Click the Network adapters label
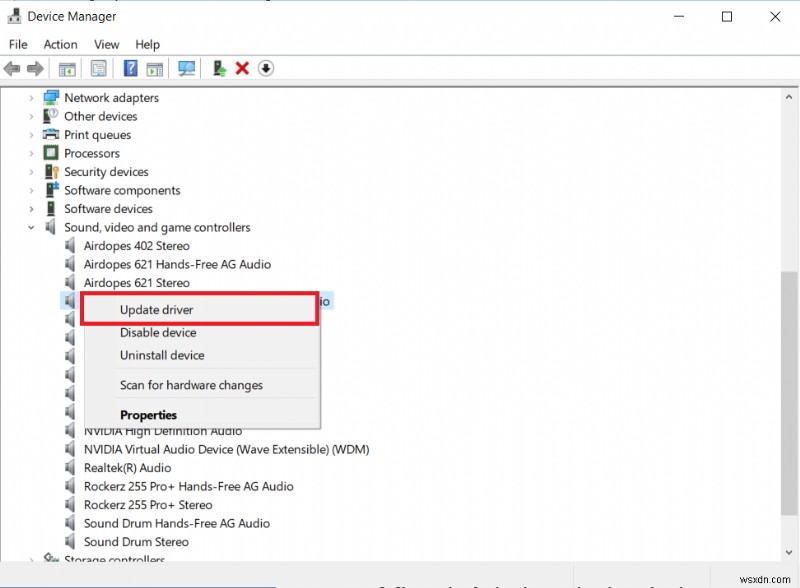800x588 pixels. (111, 97)
